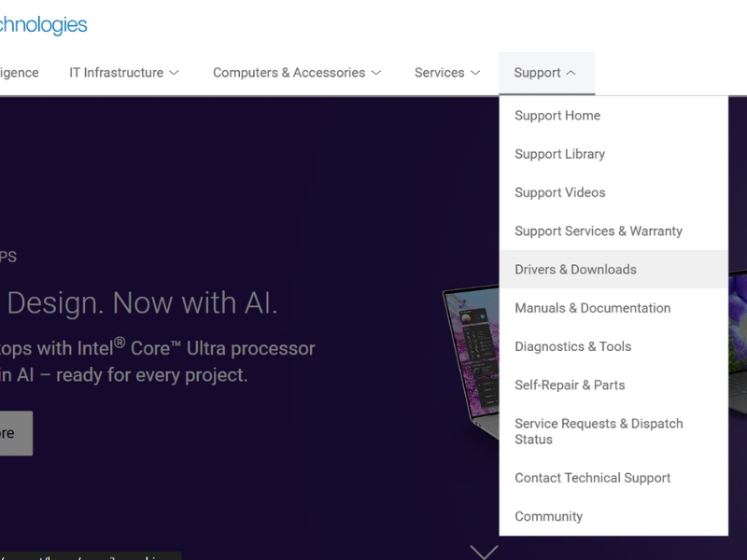747x560 pixels.
Task: Expand the Services navigation menu
Action: pos(447,73)
